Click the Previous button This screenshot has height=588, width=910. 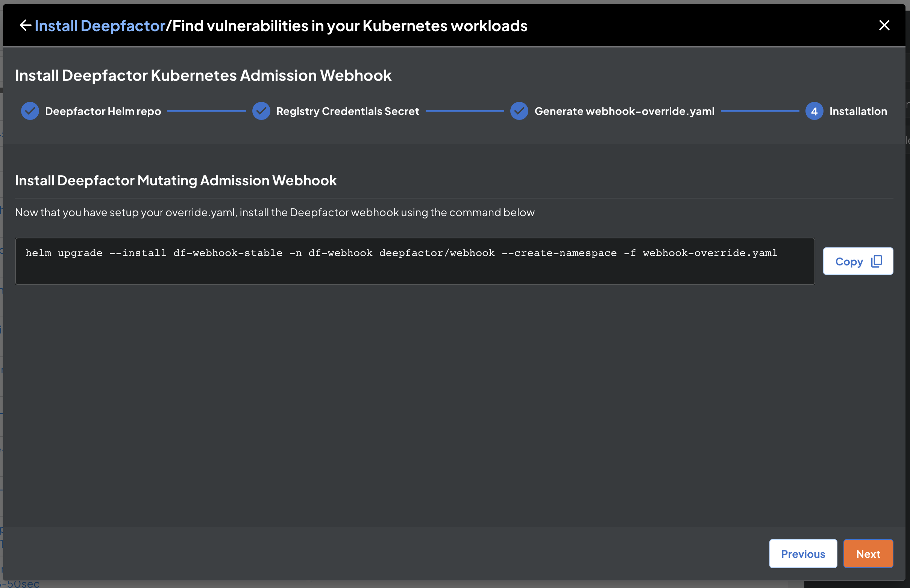803,554
